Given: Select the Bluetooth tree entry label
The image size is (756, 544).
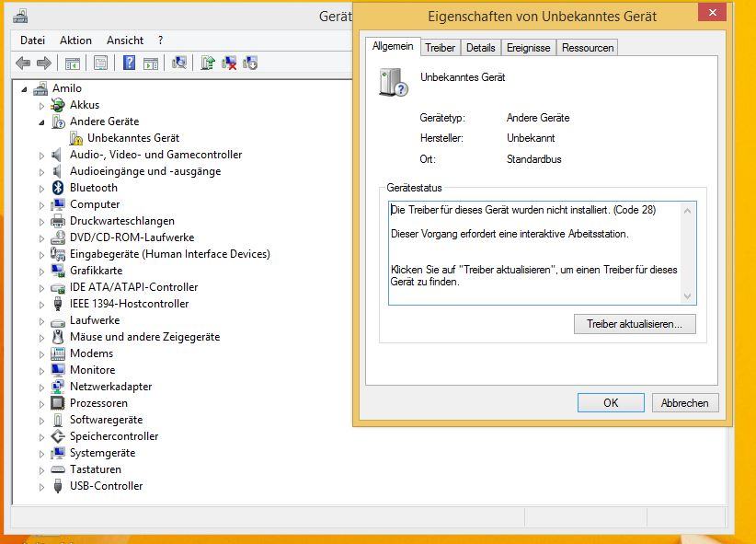Looking at the screenshot, I should [94, 188].
